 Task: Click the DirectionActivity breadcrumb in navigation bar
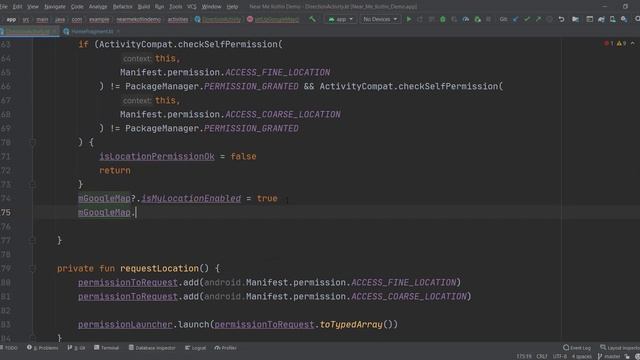click(218, 20)
